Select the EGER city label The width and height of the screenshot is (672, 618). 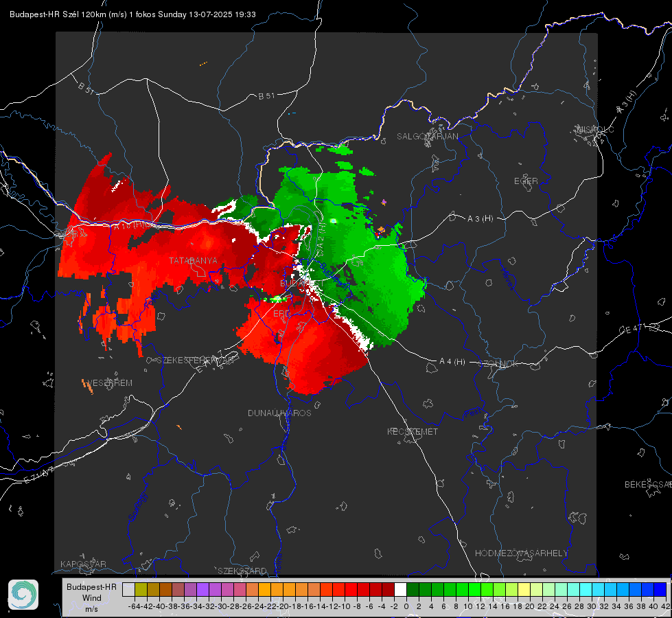526,181
